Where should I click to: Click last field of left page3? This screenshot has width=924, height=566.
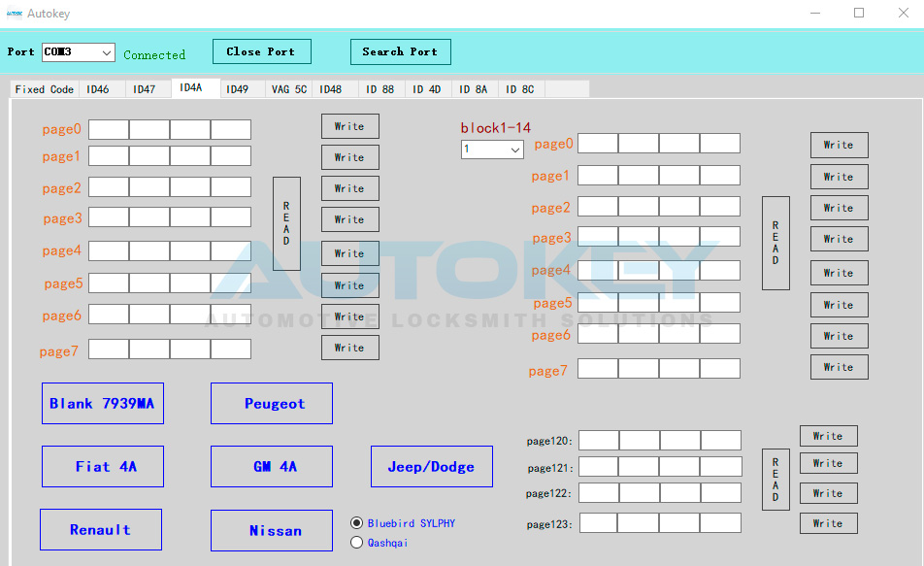coord(231,216)
